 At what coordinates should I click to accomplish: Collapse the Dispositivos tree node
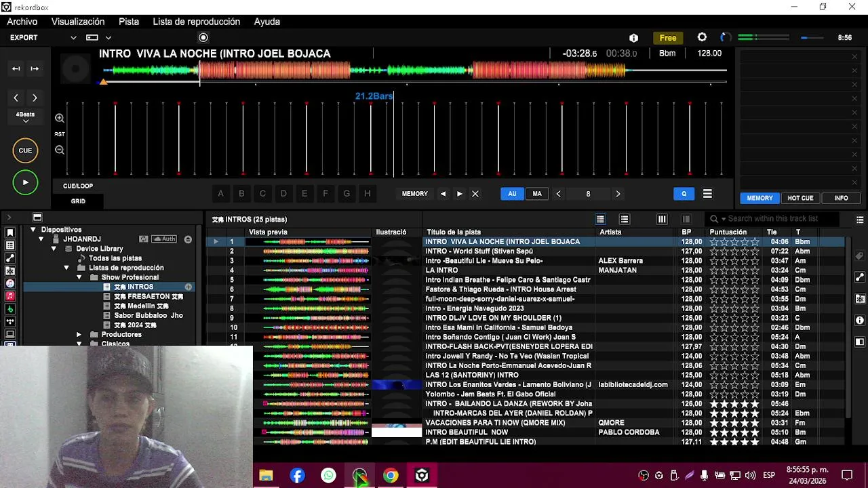33,230
